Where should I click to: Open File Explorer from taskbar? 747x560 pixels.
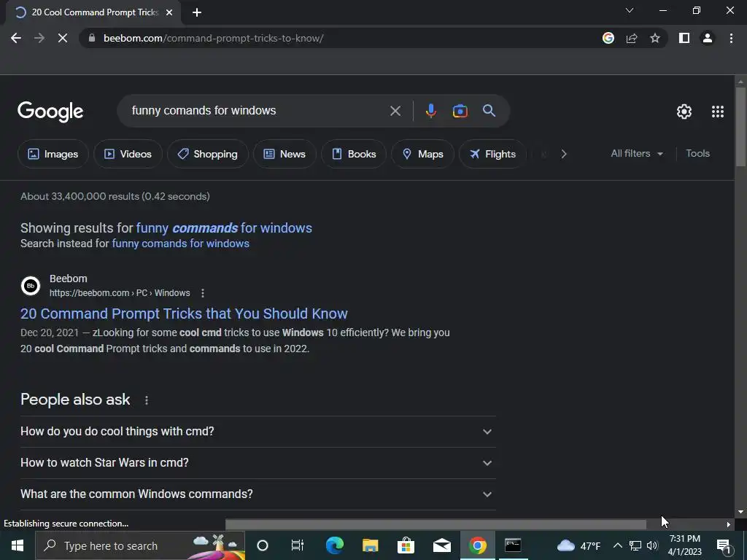click(x=370, y=545)
